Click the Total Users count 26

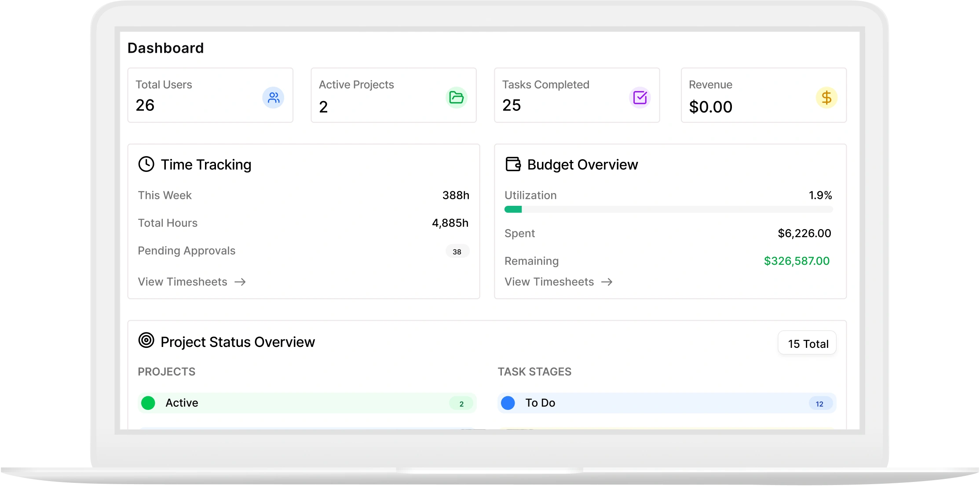click(x=145, y=105)
